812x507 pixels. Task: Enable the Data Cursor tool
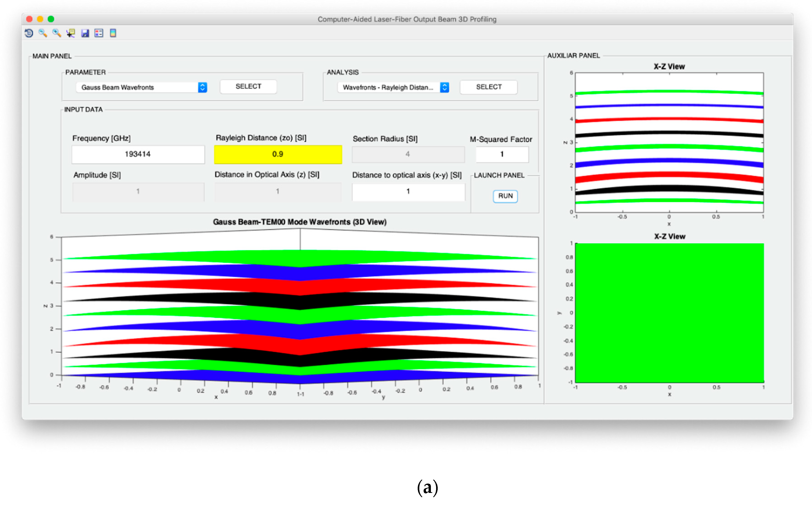click(70, 33)
